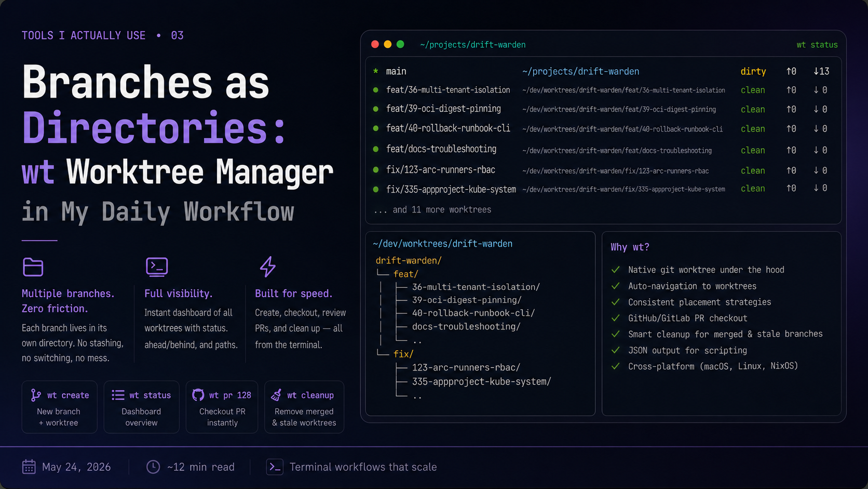Image resolution: width=868 pixels, height=489 pixels.
Task: Click the ↓13 behind count for main
Action: click(821, 71)
